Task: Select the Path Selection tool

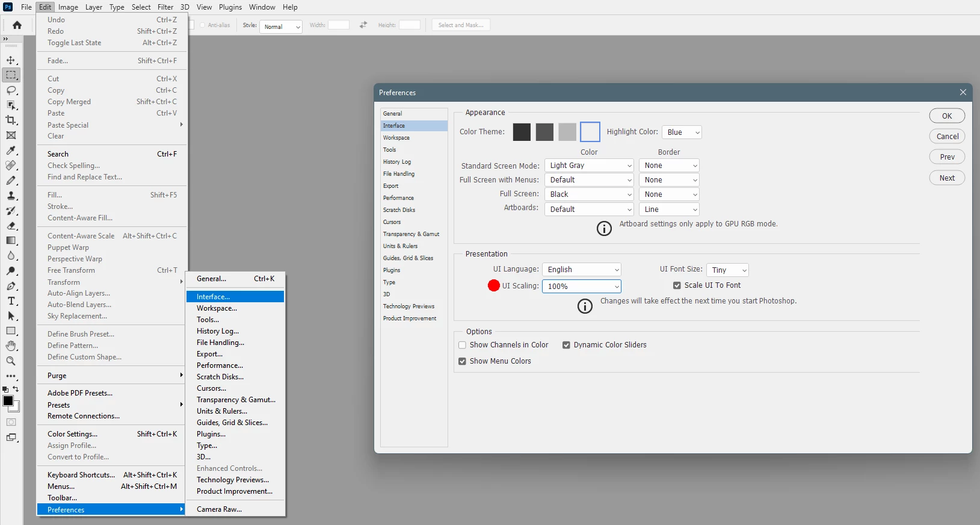Action: click(x=11, y=316)
